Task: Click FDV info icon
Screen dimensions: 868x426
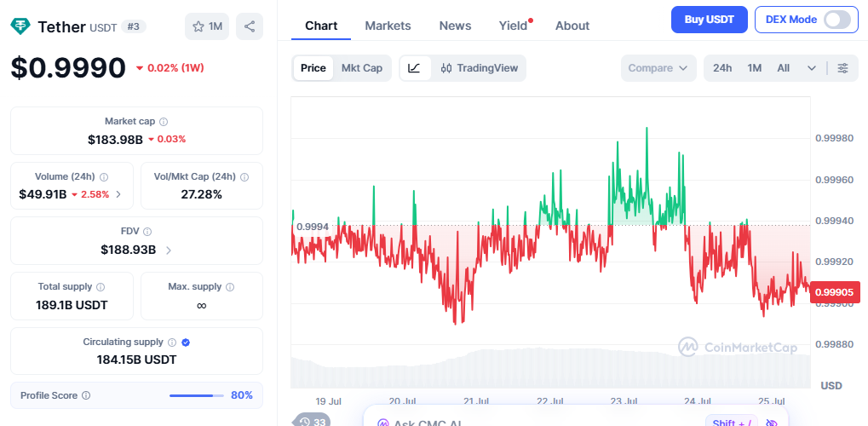Action: coord(147,232)
